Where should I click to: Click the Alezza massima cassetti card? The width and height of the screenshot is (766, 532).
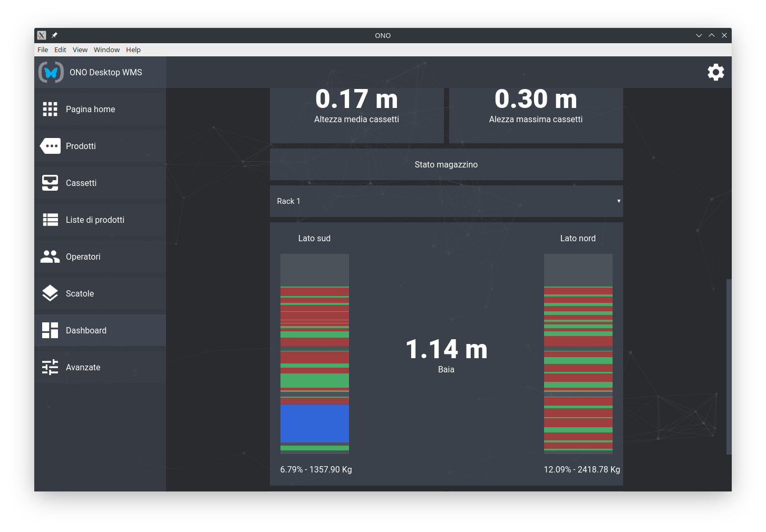pos(536,115)
